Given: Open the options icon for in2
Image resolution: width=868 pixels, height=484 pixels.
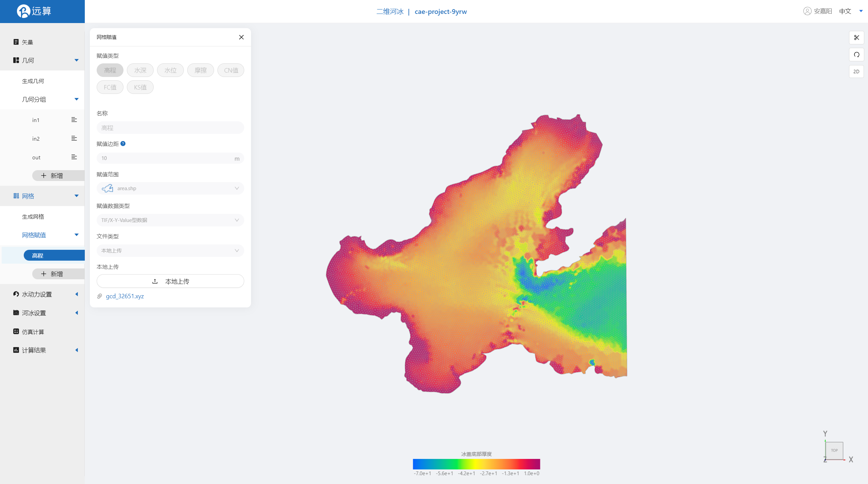Looking at the screenshot, I should pyautogui.click(x=74, y=138).
